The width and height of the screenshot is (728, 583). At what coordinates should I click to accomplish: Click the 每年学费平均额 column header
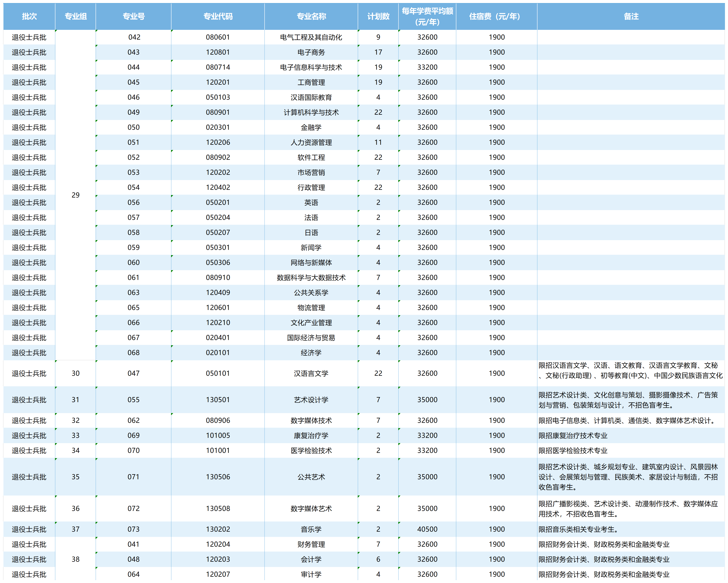coord(428,16)
